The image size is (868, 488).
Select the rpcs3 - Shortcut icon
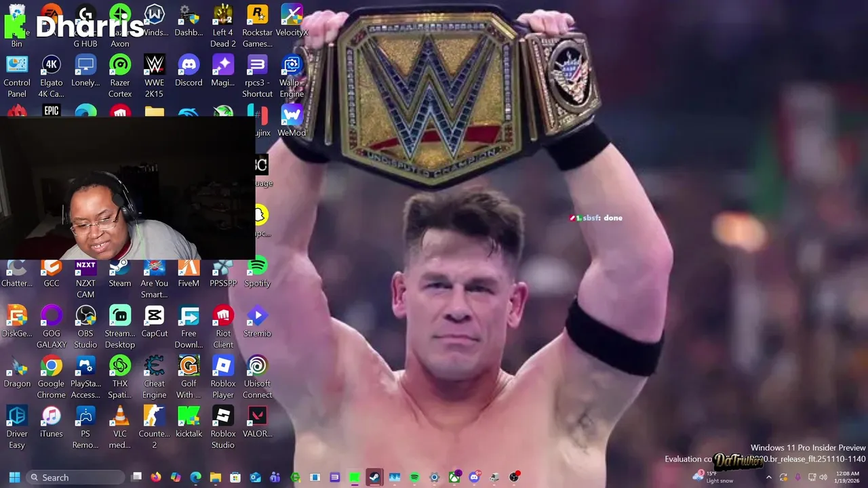257,76
